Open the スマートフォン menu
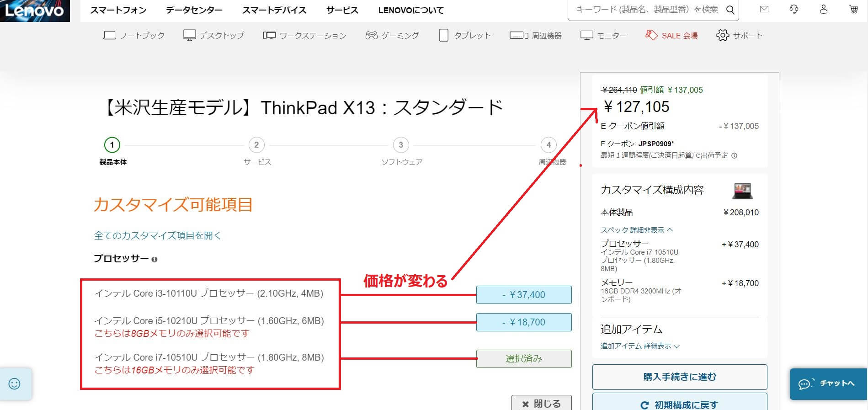The height and width of the screenshot is (410, 868). tap(118, 10)
